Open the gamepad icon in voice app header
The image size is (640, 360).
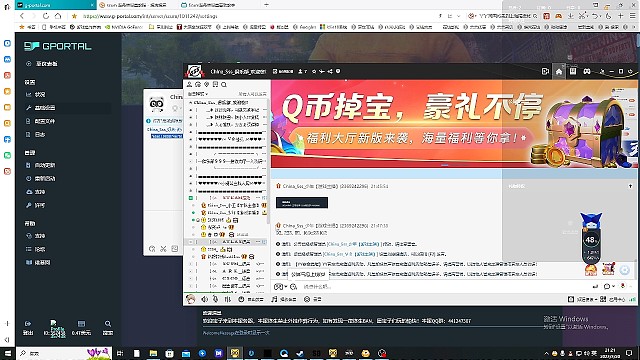pos(587,71)
